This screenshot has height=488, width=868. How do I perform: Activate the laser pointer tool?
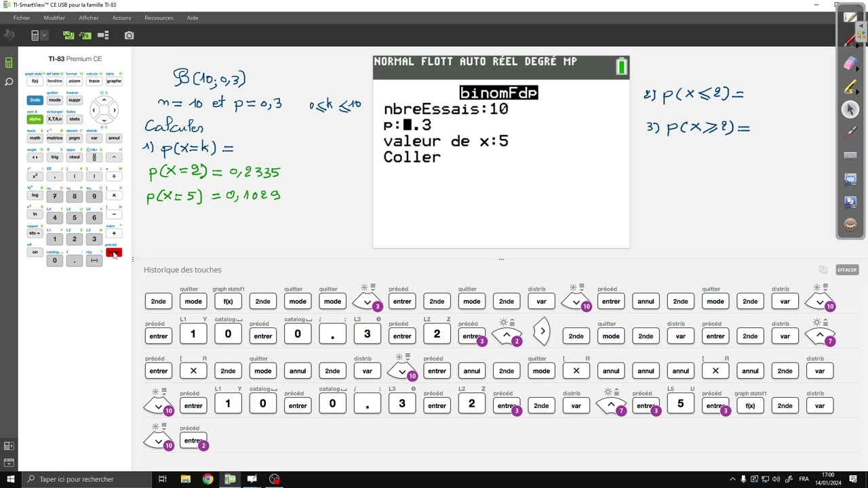(850, 133)
